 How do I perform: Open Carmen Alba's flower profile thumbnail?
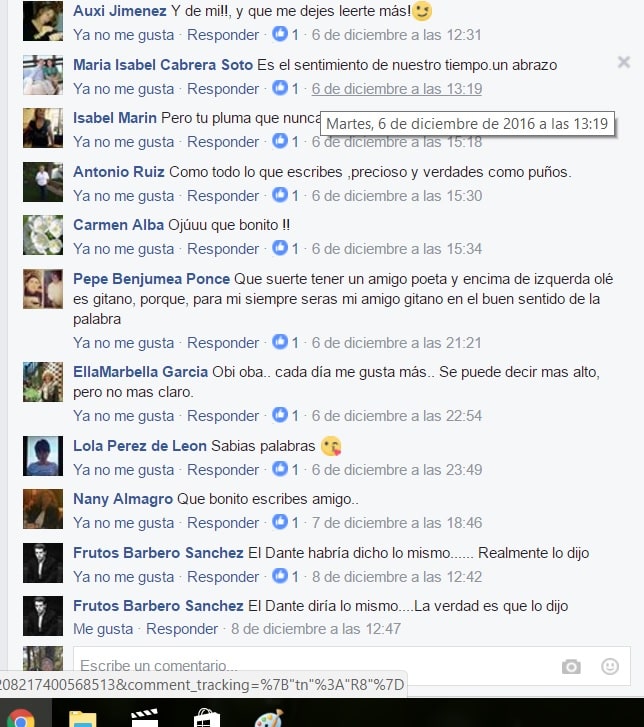(x=43, y=235)
